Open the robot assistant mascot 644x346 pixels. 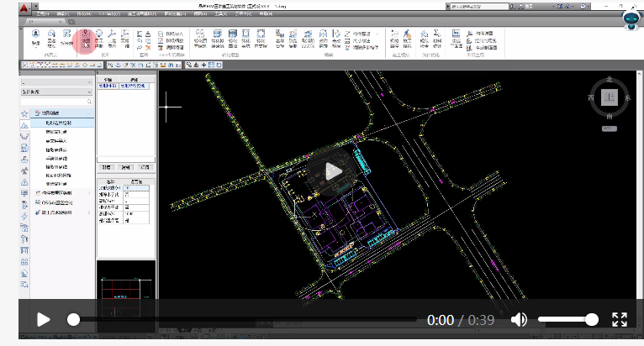click(631, 19)
